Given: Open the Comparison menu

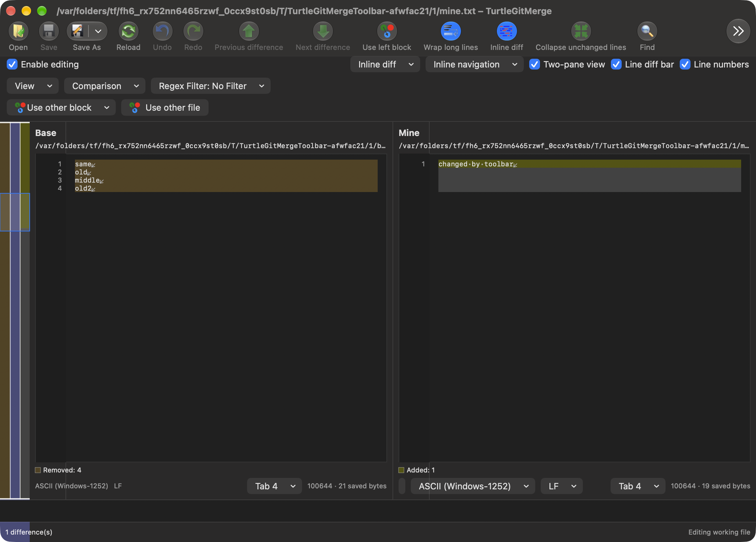Looking at the screenshot, I should click(x=105, y=86).
